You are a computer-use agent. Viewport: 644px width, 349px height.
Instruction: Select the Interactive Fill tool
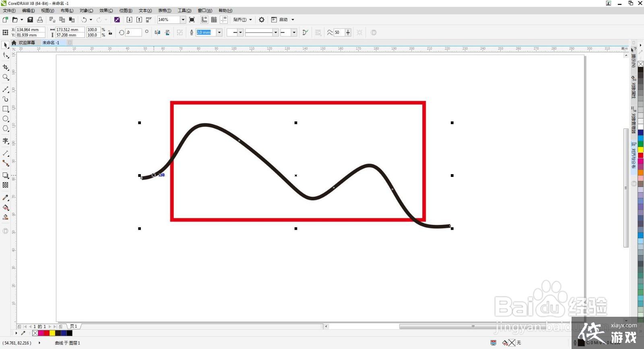pos(6,207)
